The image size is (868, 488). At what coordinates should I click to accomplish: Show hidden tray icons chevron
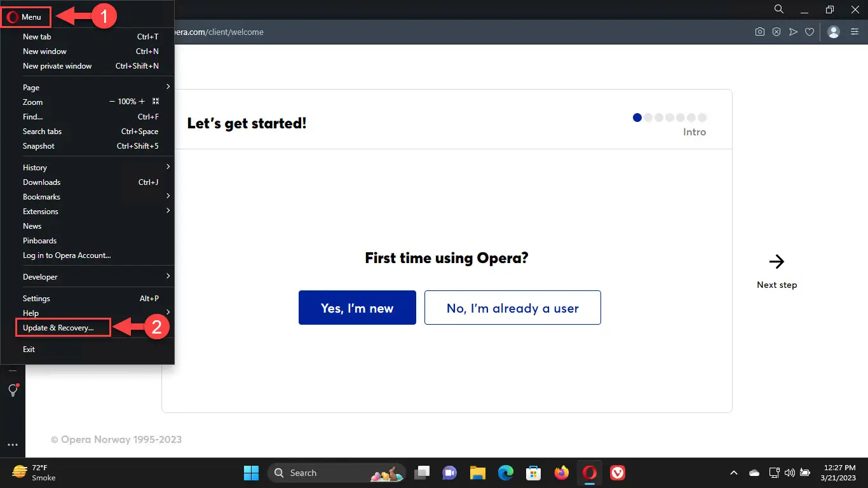pos(734,473)
